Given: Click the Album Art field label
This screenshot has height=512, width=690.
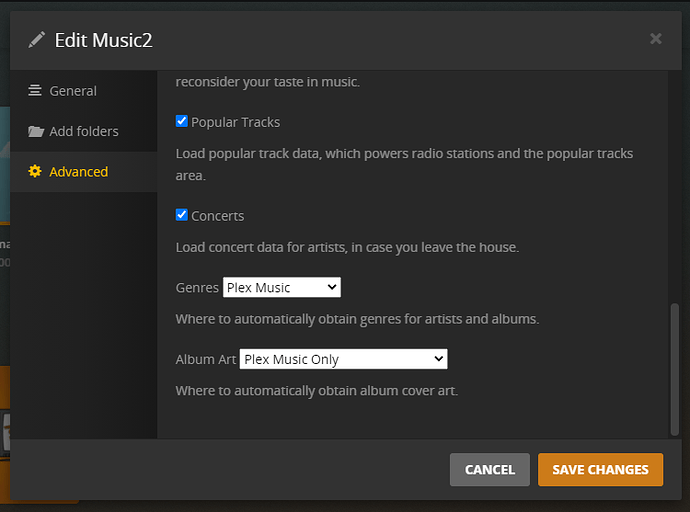Looking at the screenshot, I should (206, 359).
